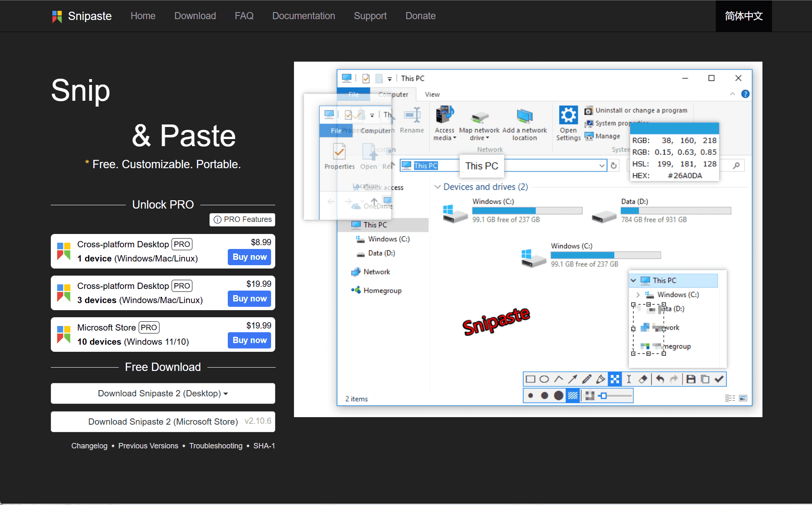
Task: Go to the FAQ page
Action: (244, 16)
